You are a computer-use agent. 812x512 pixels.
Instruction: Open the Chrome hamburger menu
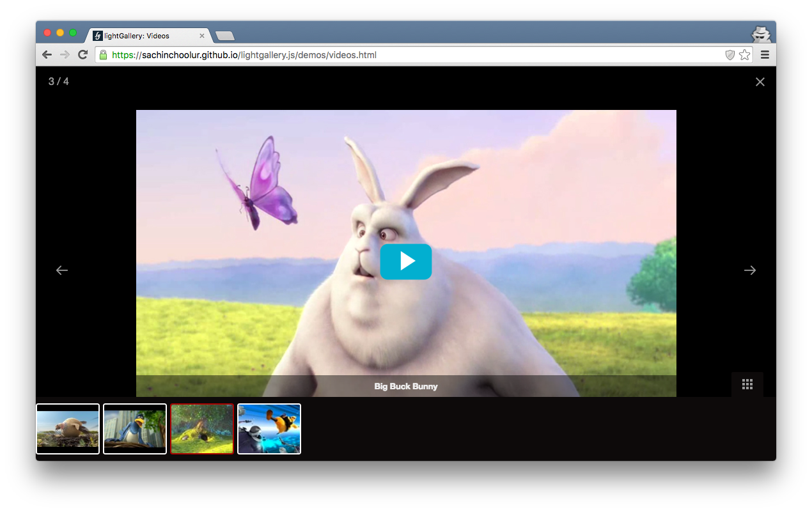765,55
